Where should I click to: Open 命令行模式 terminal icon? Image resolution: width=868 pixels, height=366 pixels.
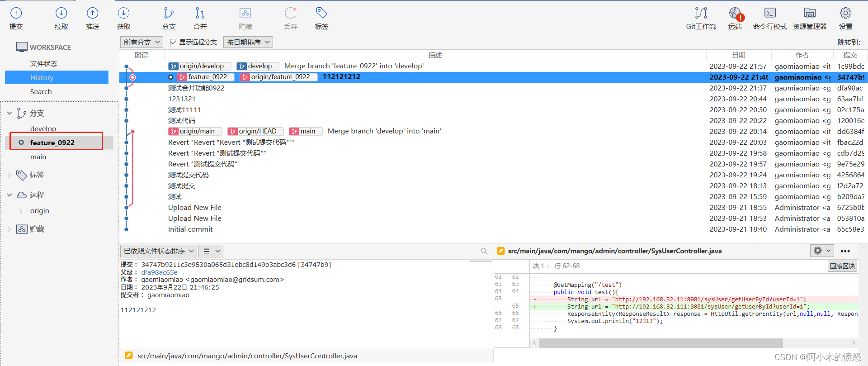770,14
